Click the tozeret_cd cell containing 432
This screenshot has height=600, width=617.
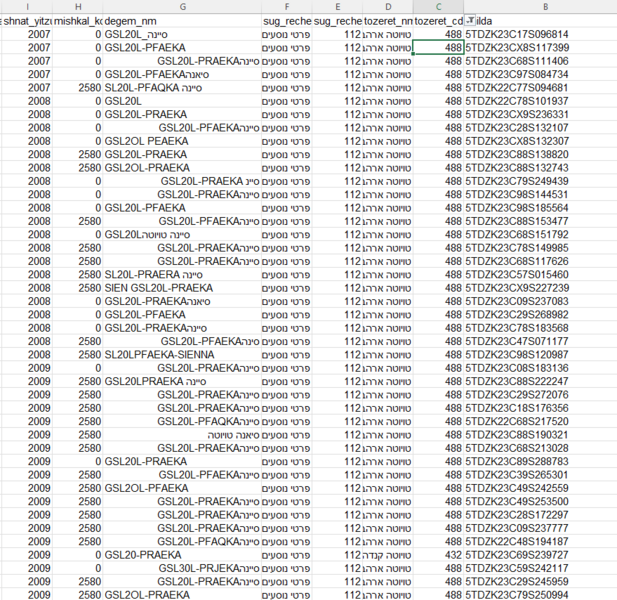click(x=438, y=555)
